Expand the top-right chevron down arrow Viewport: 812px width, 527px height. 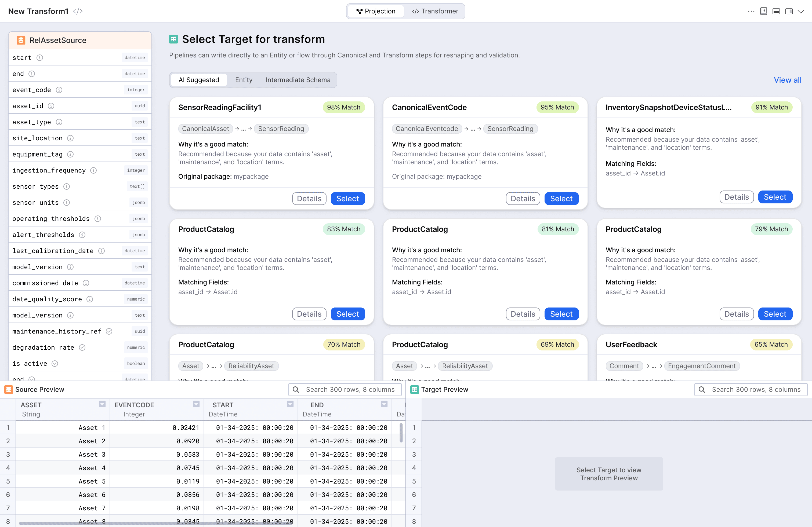801,11
